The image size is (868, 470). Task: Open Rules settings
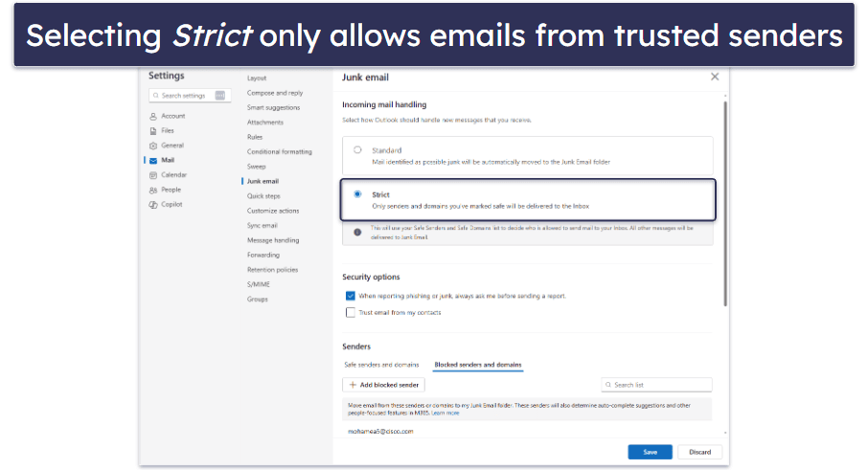click(x=255, y=137)
